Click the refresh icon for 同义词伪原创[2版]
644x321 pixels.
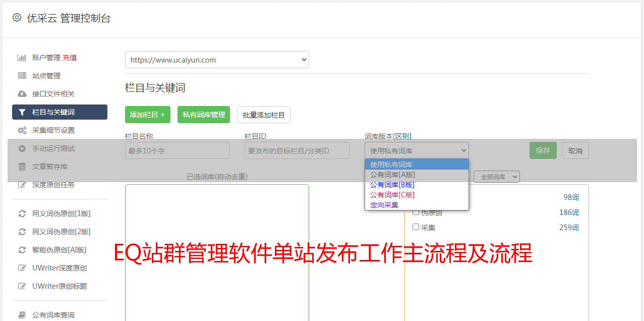coord(22,232)
